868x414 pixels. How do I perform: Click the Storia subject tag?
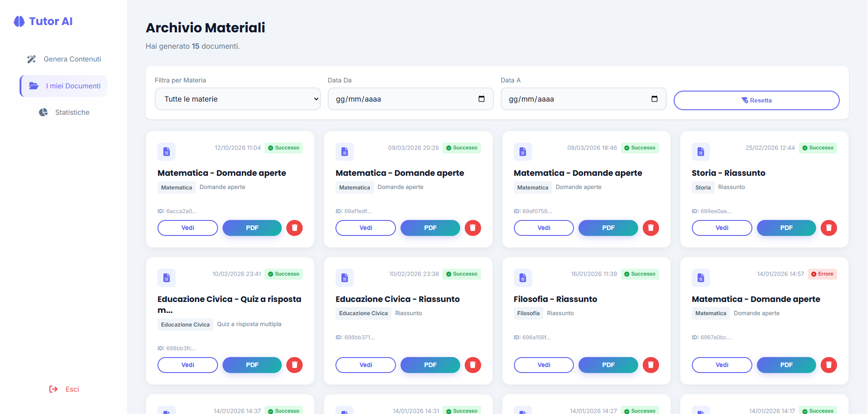click(x=703, y=188)
